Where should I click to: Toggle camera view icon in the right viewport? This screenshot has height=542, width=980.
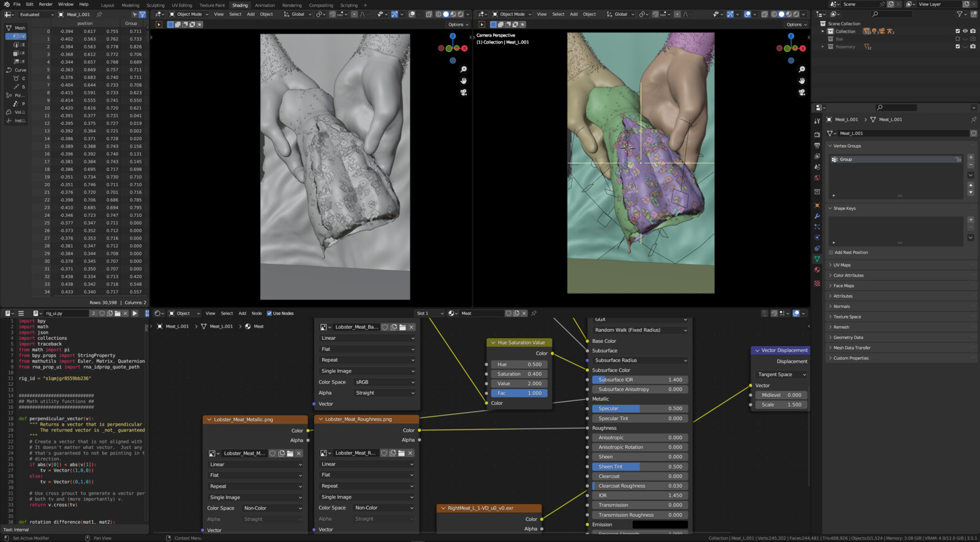[x=802, y=92]
